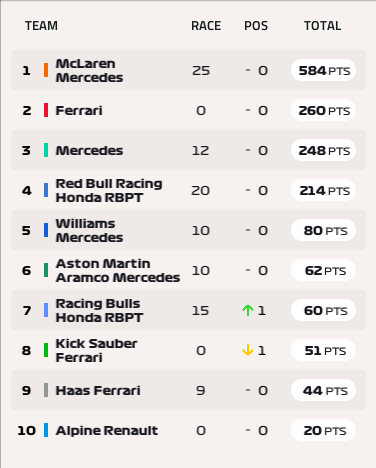Click the 20 PTS badge for Alpine

(x=323, y=430)
